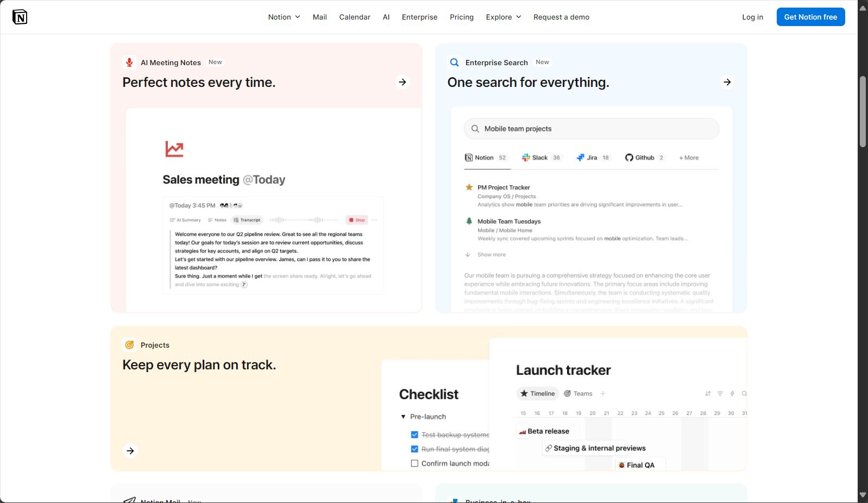Screen dimensions: 868x503
Task: Select the Slack 36 source tab
Action: pyautogui.click(x=542, y=158)
